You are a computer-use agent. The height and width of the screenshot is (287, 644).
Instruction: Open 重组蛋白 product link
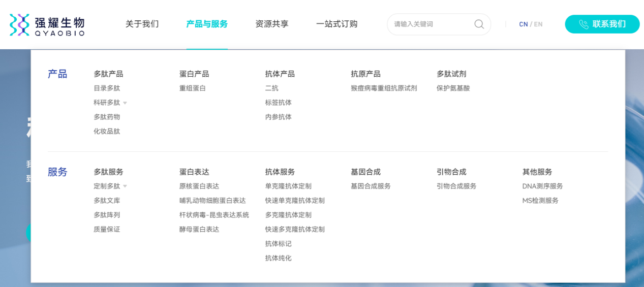(192, 88)
